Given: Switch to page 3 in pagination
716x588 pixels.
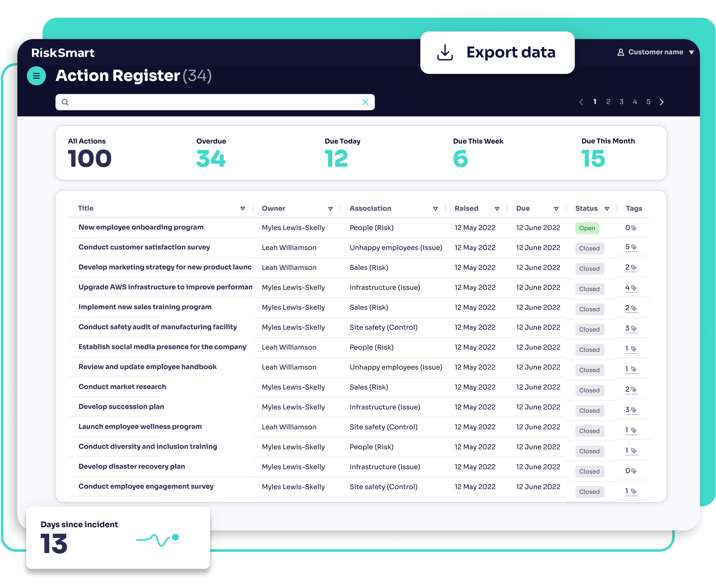Looking at the screenshot, I should click(621, 102).
